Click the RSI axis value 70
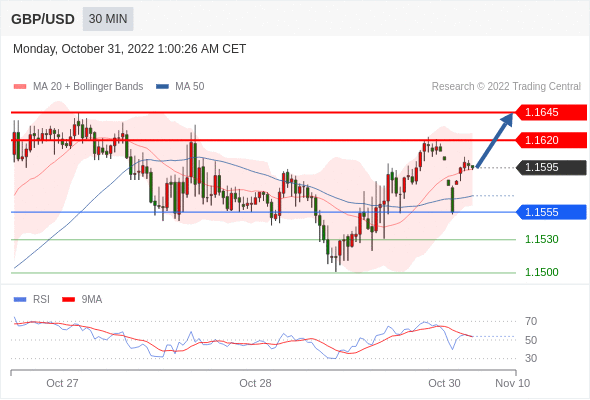590x400 pixels. tap(531, 321)
